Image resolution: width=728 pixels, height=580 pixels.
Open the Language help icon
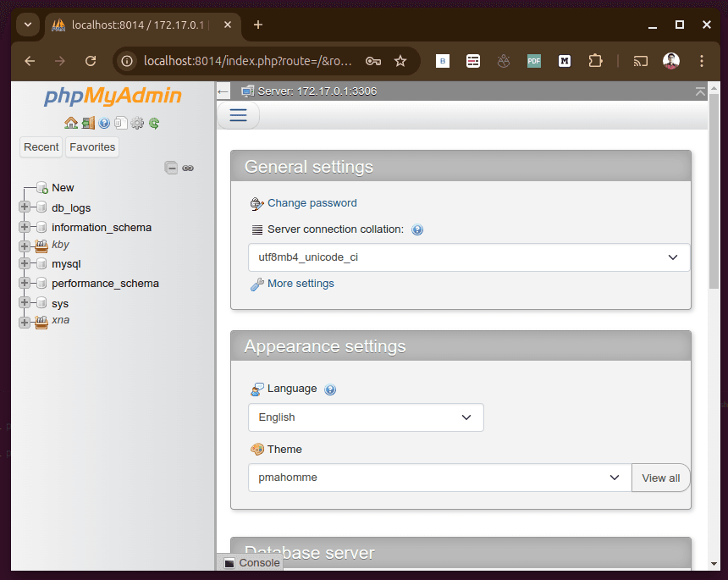(x=330, y=389)
